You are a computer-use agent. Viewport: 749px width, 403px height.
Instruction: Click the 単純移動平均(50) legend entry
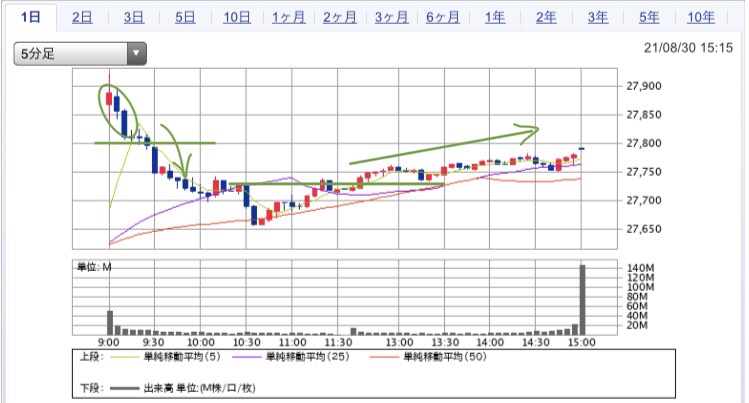pos(445,357)
